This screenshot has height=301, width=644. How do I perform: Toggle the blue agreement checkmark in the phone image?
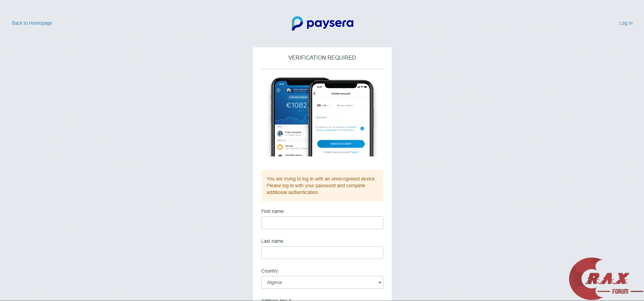(362, 129)
